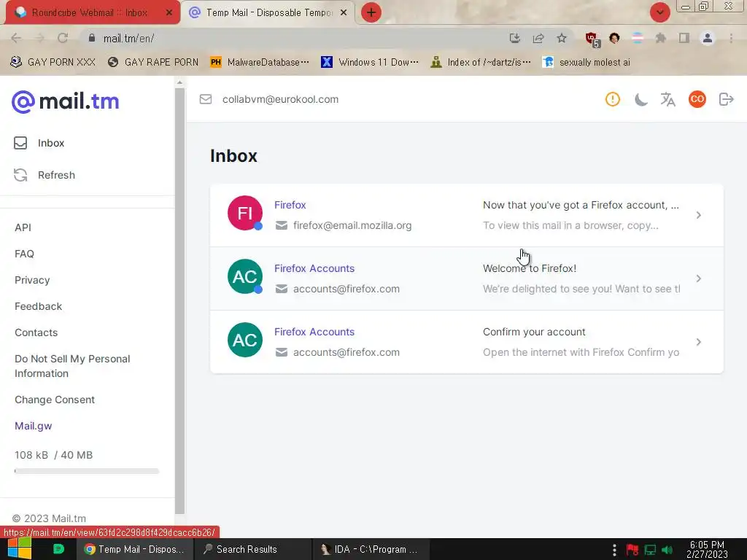Click the volume speaker tray icon
Image resolution: width=747 pixels, height=560 pixels.
[x=667, y=550]
